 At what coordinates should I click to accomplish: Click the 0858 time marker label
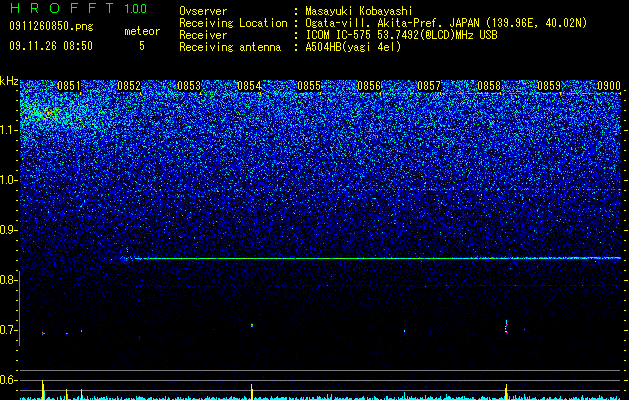489,86
